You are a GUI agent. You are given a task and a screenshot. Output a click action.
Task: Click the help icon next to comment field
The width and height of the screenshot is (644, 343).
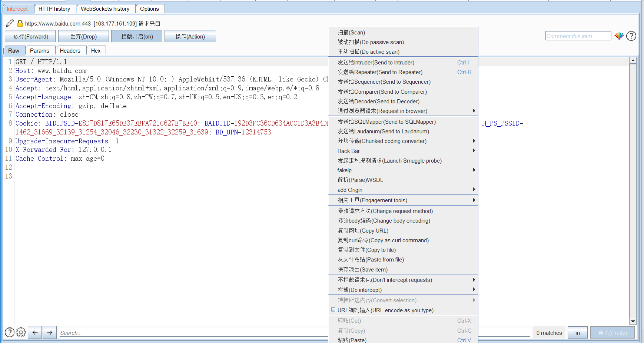point(631,36)
